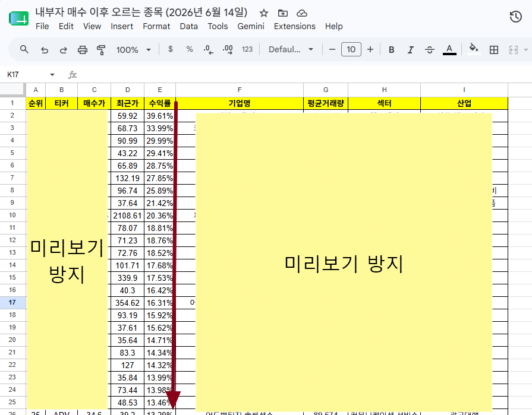The image size is (532, 415).
Task: Select header cell 기업명
Action: coord(240,103)
